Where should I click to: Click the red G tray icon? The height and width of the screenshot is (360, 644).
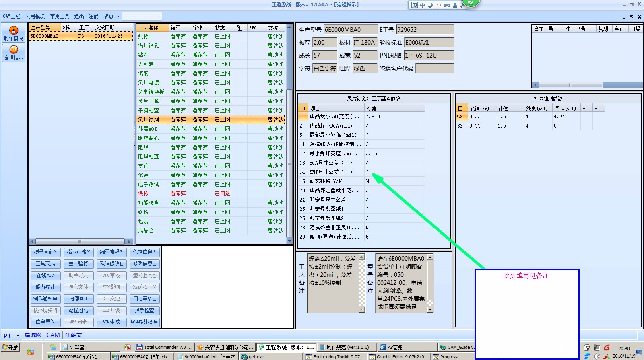tap(607, 348)
